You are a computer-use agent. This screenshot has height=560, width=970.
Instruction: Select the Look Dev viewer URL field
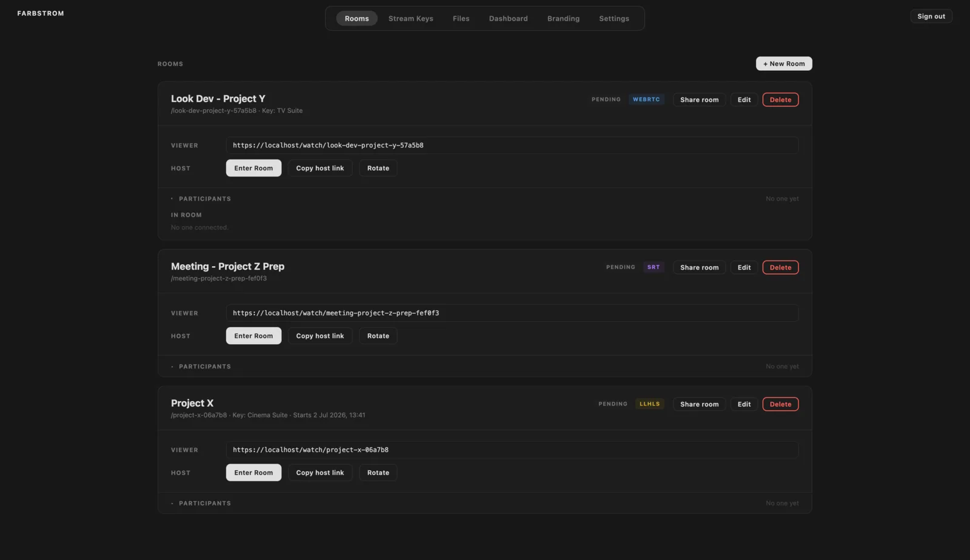click(x=512, y=145)
